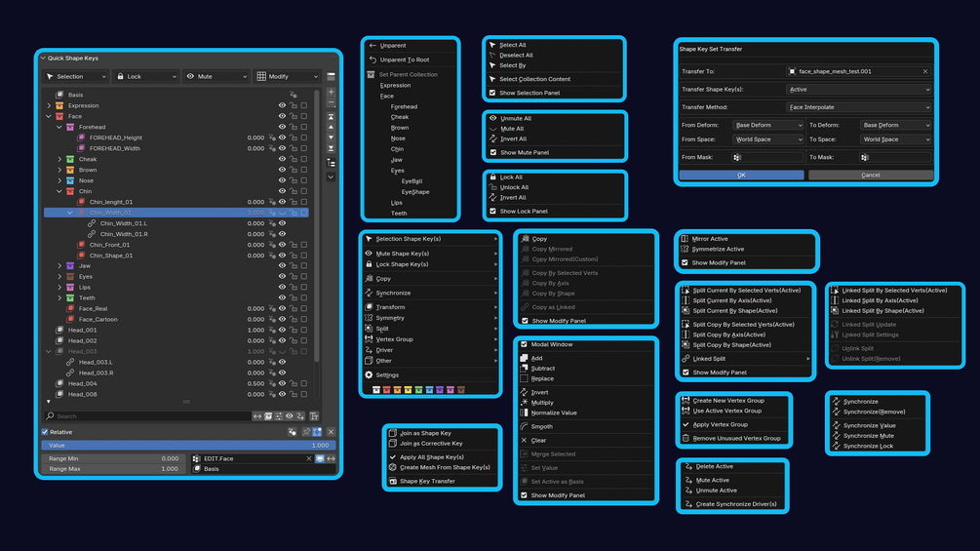The image size is (980, 551).
Task: Clear the EDIT.Face field with its X
Action: click(309, 458)
